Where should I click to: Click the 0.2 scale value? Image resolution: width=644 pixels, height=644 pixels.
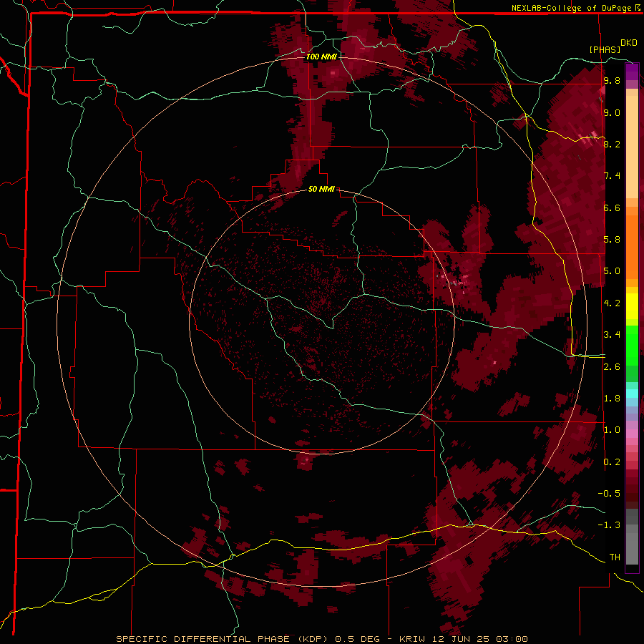(x=612, y=462)
